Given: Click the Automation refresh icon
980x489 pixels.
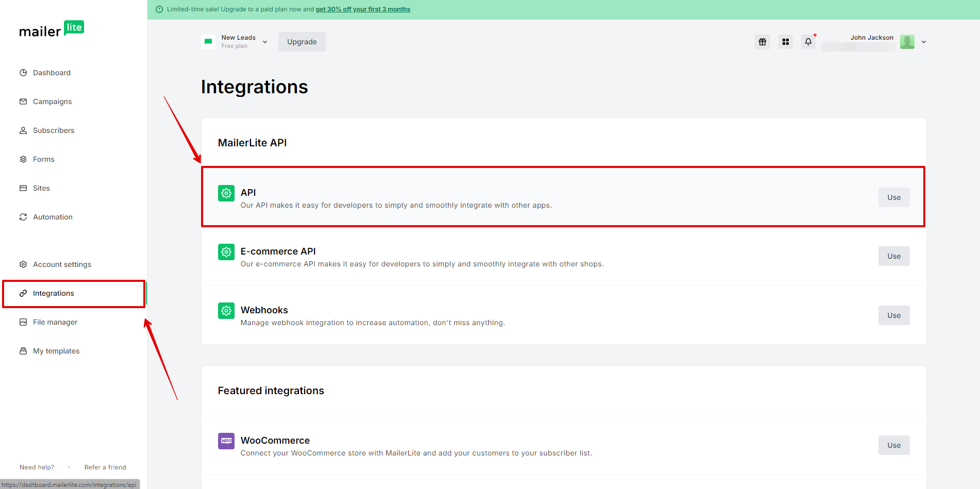Looking at the screenshot, I should click(23, 217).
